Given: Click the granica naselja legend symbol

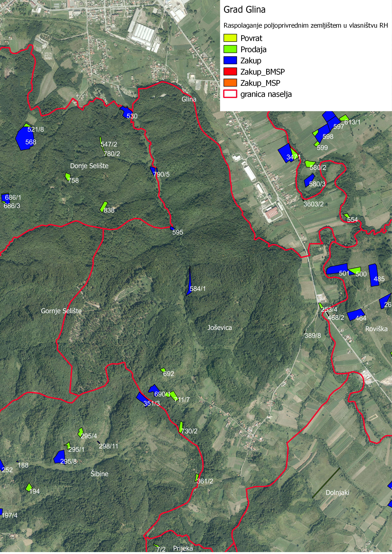Looking at the screenshot, I should point(230,94).
